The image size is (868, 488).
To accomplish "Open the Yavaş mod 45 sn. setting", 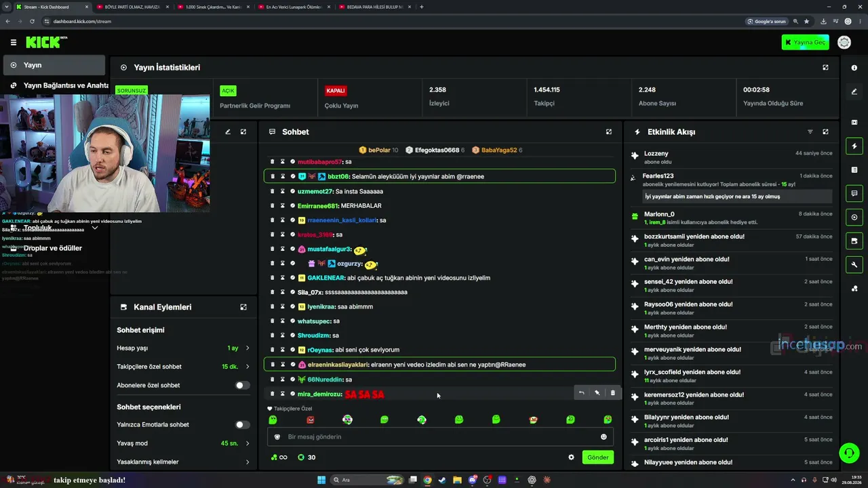I will tap(183, 443).
